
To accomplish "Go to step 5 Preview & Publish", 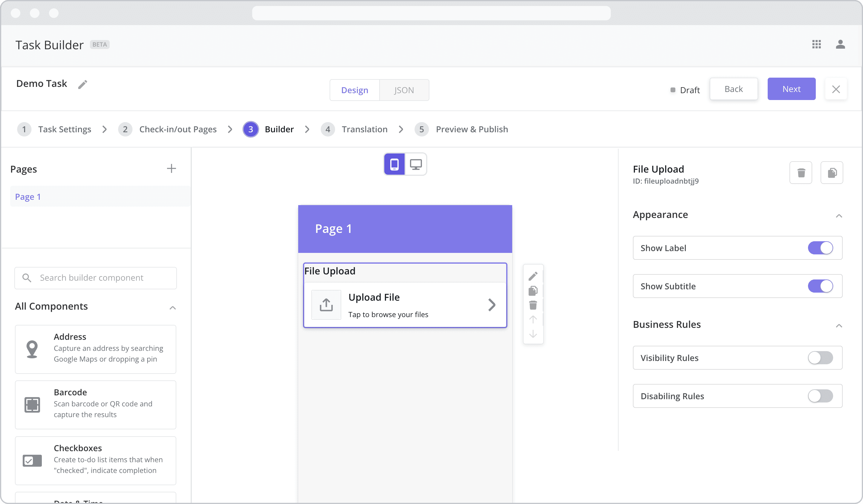I will (461, 129).
